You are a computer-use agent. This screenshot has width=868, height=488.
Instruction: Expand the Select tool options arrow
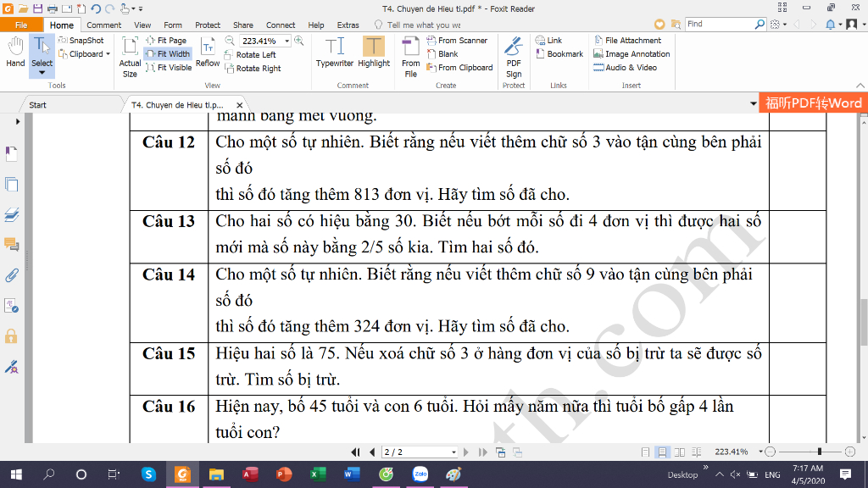[42, 73]
